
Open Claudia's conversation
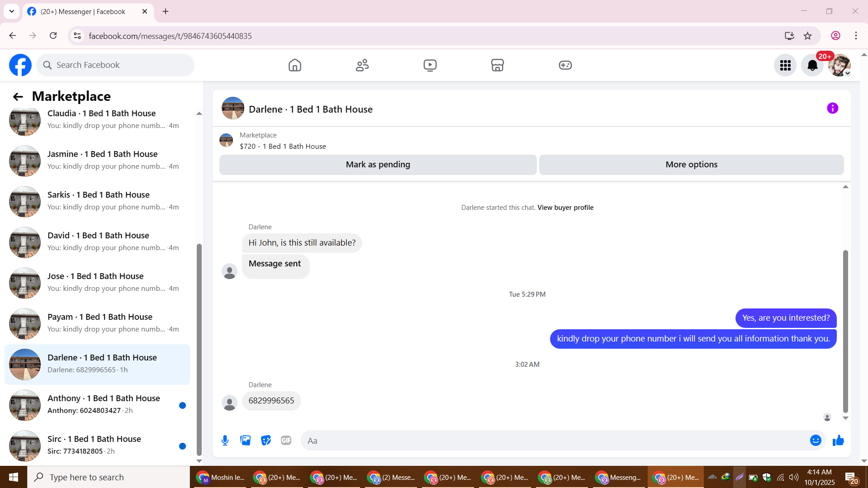point(97,120)
